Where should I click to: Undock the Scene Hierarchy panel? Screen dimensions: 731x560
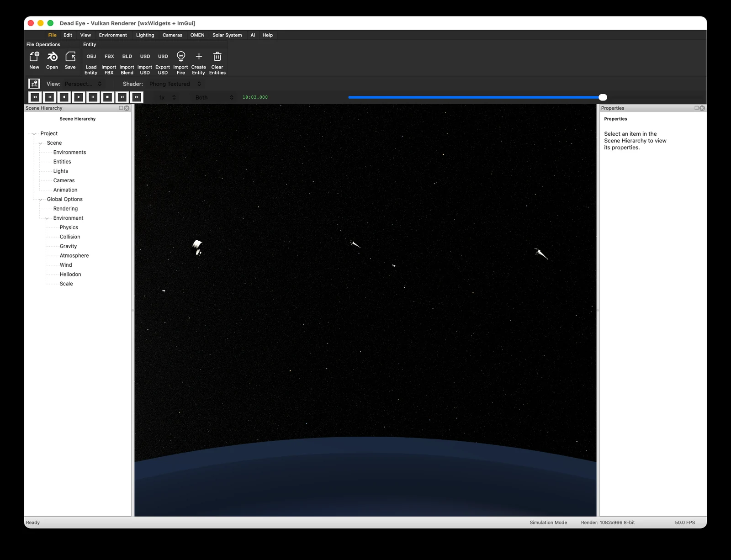tap(121, 108)
